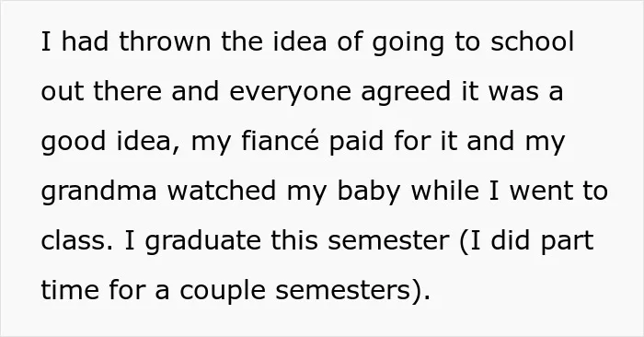Click on the word "everyone"

pos(290,92)
